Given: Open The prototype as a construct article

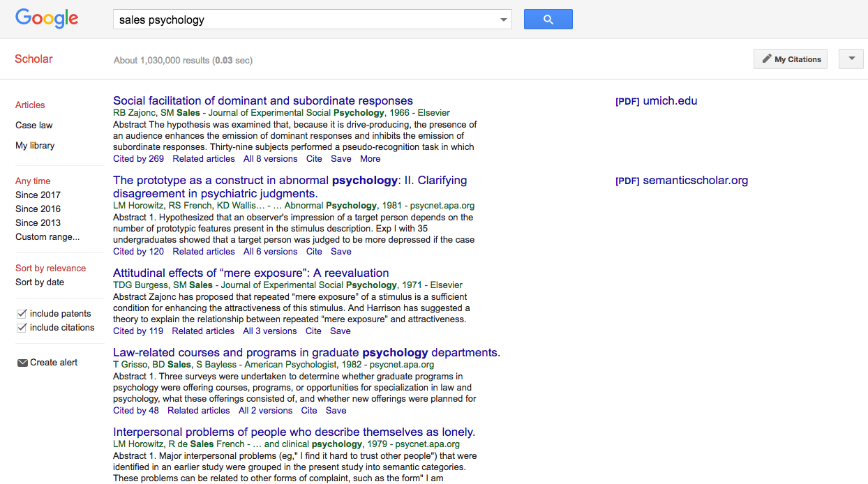Looking at the screenshot, I should point(290,187).
